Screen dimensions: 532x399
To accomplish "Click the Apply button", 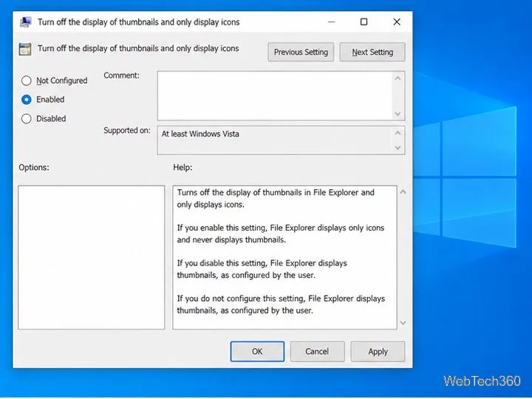I will click(x=378, y=351).
